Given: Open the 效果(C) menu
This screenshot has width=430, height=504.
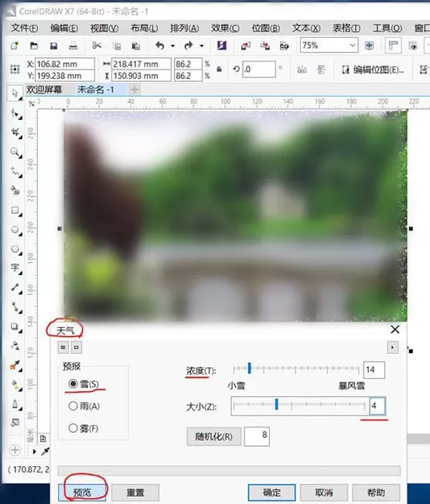Looking at the screenshot, I should [225, 29].
